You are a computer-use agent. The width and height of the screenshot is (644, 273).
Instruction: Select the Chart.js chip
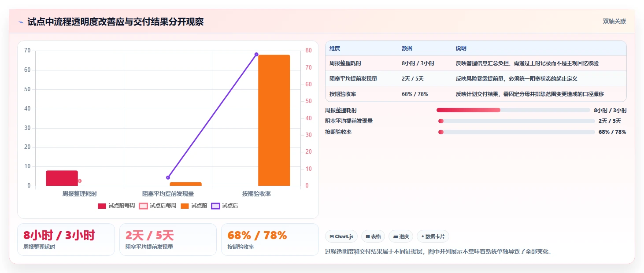(341, 236)
